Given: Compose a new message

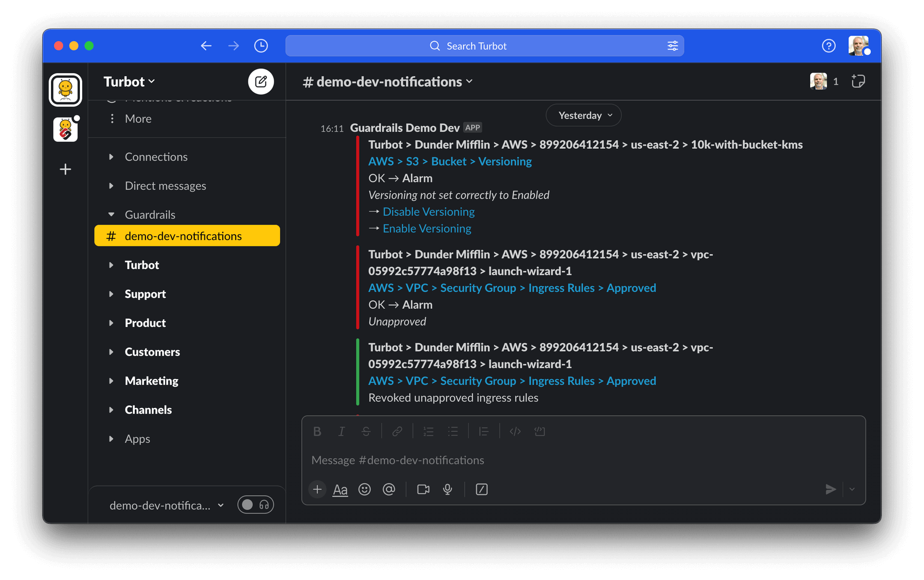Looking at the screenshot, I should point(261,82).
